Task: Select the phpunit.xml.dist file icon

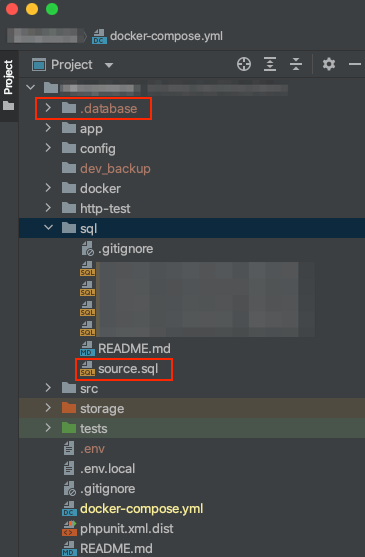Action: [69, 528]
